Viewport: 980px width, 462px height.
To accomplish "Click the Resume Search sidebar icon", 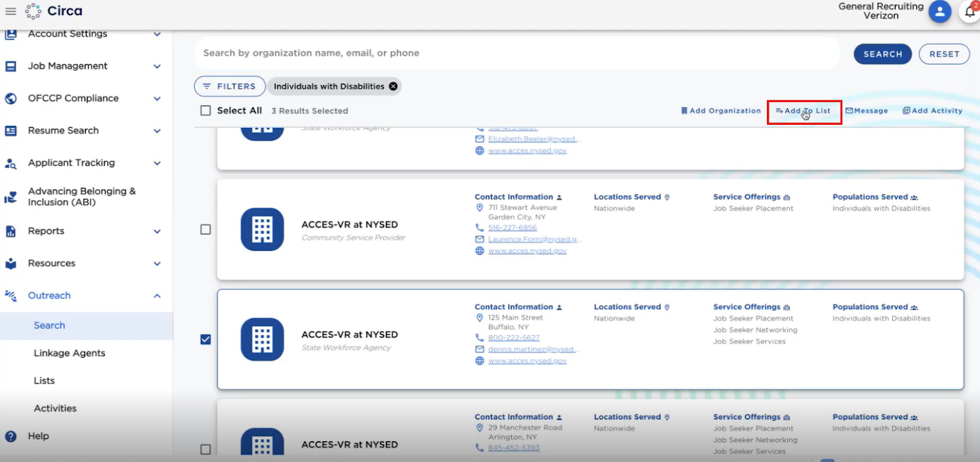I will click(x=10, y=131).
